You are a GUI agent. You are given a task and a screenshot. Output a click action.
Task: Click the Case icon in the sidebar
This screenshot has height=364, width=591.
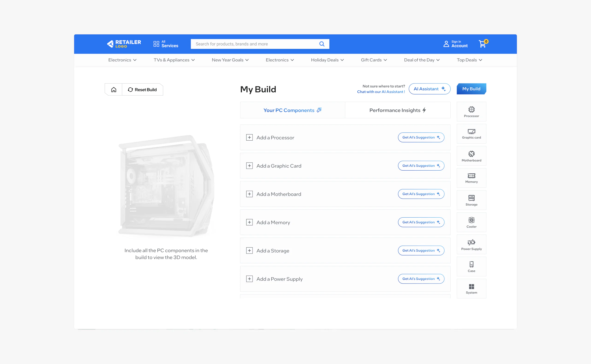pyautogui.click(x=471, y=266)
